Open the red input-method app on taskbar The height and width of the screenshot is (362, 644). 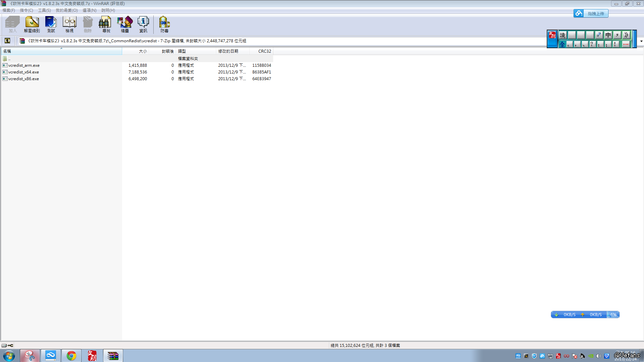92,356
